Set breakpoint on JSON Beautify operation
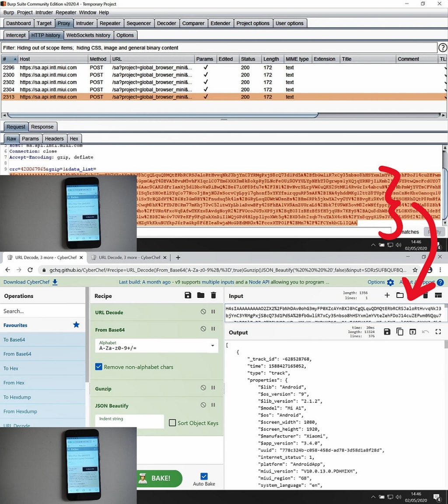Image resolution: width=448 pixels, height=504 pixels. pyautogui.click(x=213, y=405)
